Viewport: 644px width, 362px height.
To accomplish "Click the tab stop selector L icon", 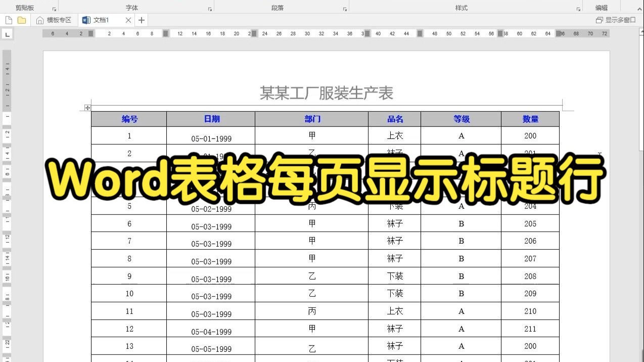I will click(x=7, y=34).
